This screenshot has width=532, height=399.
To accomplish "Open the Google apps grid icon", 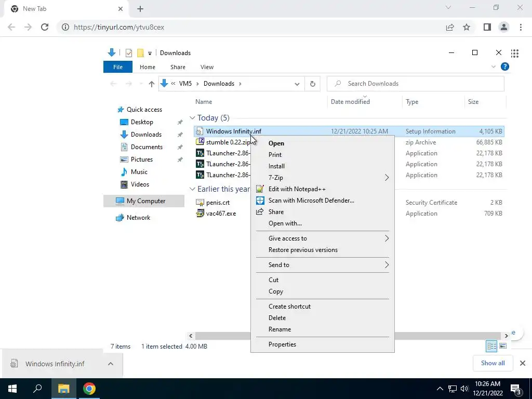I will click(x=515, y=54).
